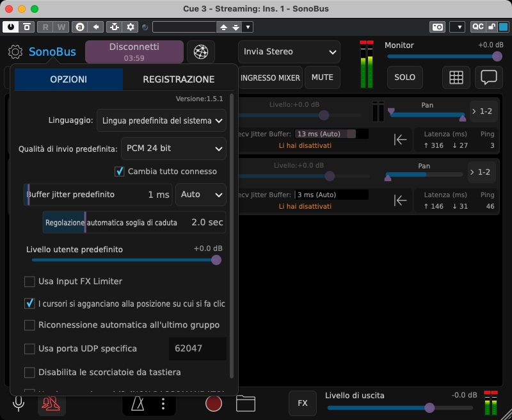
Task: Switch to the REGISTRAZIONE tab
Action: click(179, 79)
